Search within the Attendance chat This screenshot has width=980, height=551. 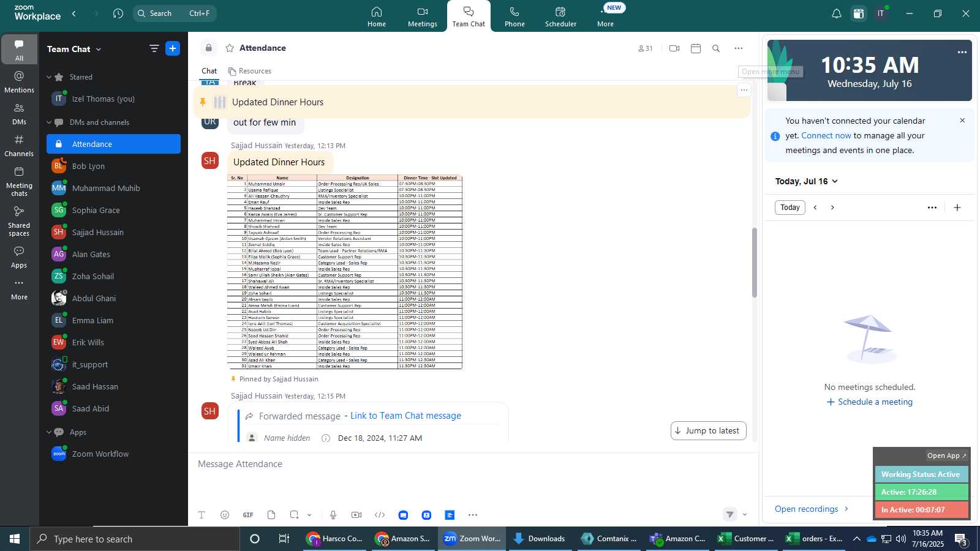pyautogui.click(x=716, y=48)
